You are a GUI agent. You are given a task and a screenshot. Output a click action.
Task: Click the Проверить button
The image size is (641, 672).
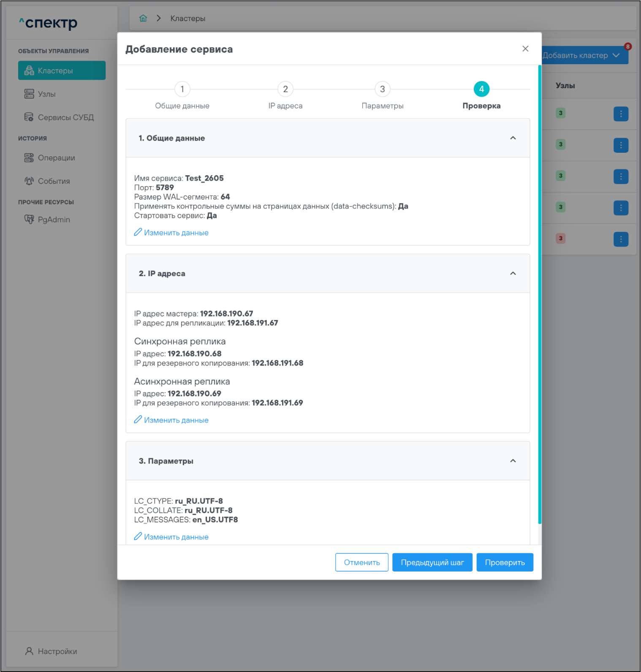[505, 562]
